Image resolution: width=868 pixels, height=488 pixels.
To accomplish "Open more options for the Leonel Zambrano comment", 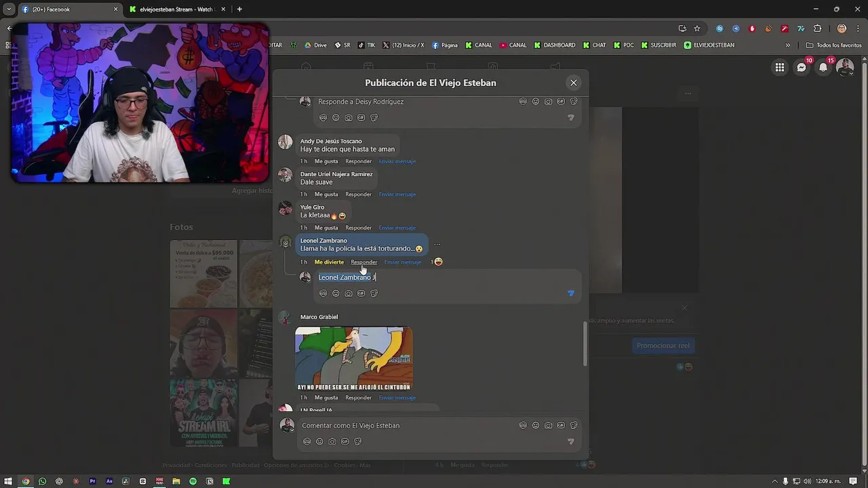I will (x=437, y=245).
